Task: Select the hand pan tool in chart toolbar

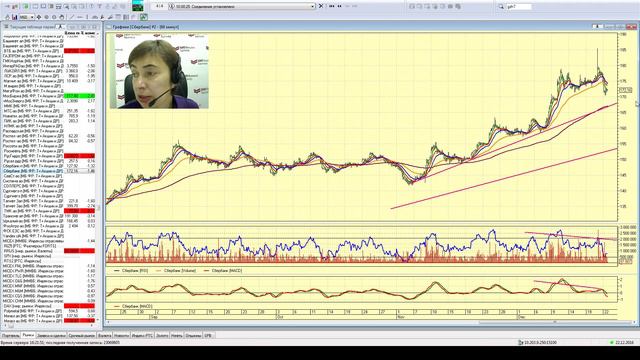Action: [62, 17]
